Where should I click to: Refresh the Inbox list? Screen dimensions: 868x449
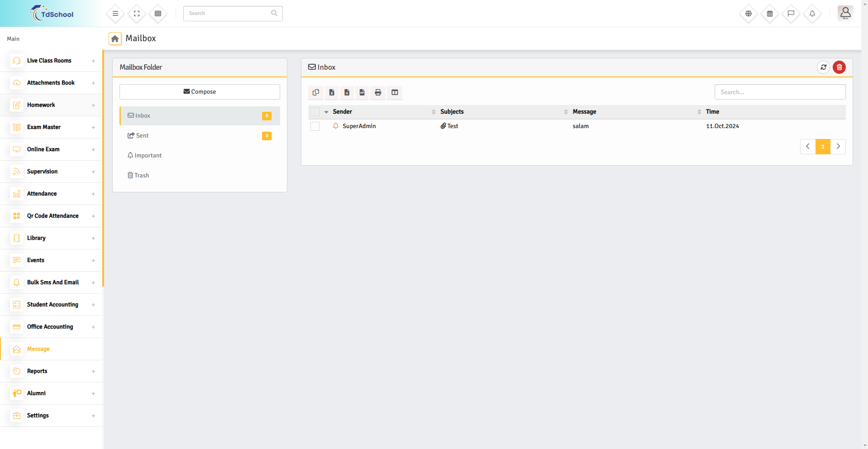pyautogui.click(x=823, y=67)
